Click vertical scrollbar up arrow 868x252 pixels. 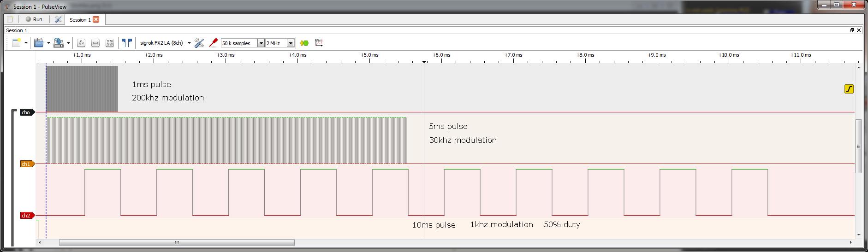(858, 67)
